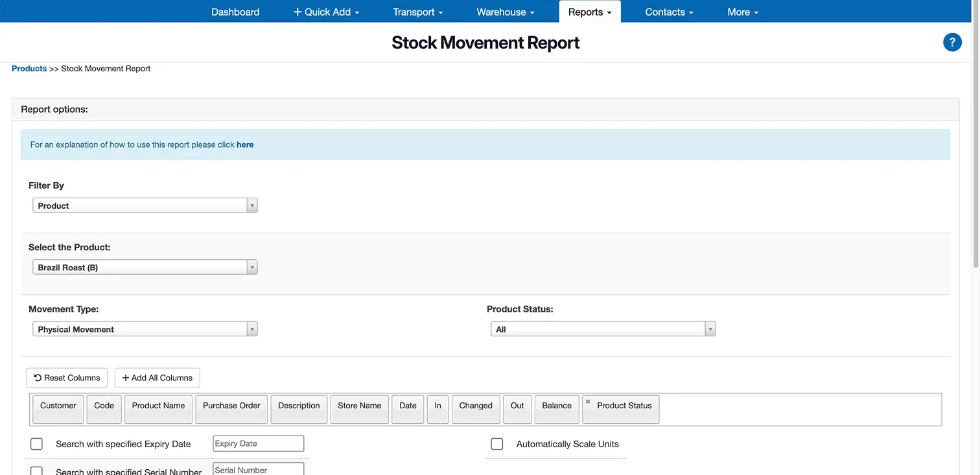
Task: Click the Add All Columns button
Action: pos(157,378)
